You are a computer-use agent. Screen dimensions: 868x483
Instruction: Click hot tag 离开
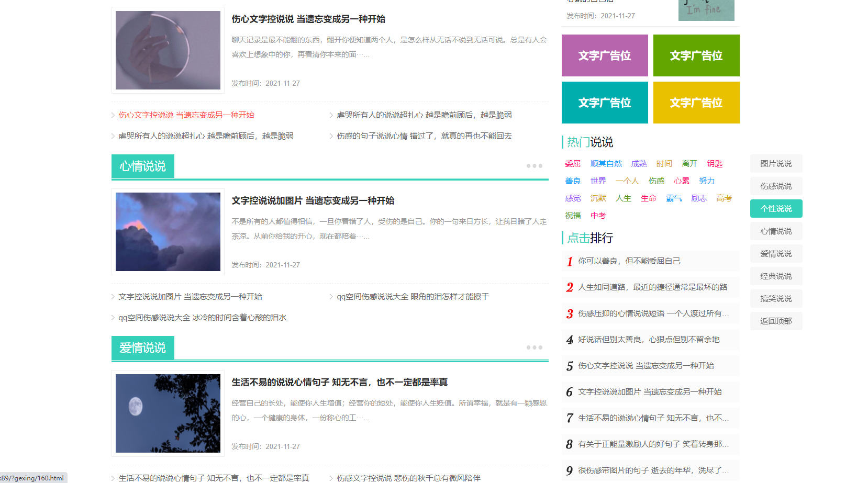[689, 163]
